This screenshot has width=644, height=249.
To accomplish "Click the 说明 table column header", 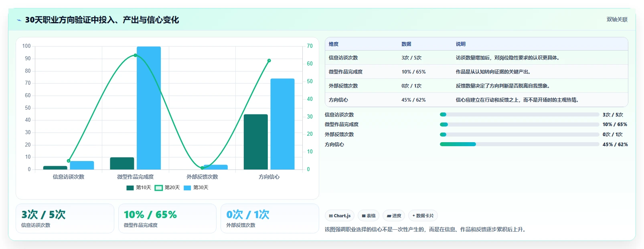I will [461, 44].
